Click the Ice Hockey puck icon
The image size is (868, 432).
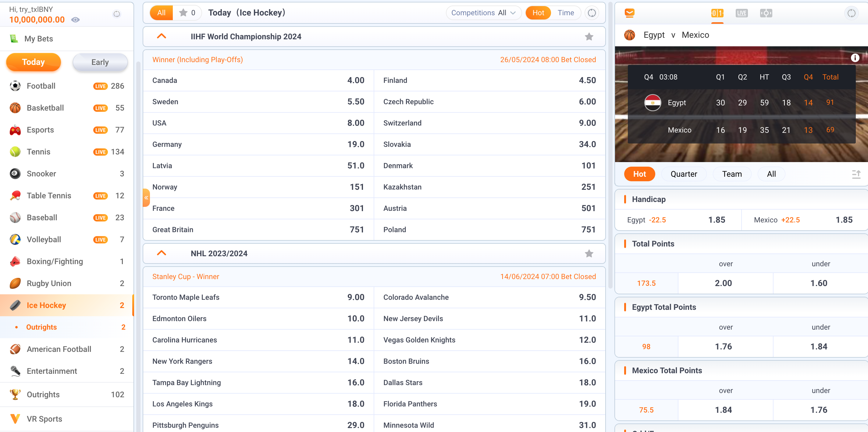point(15,305)
